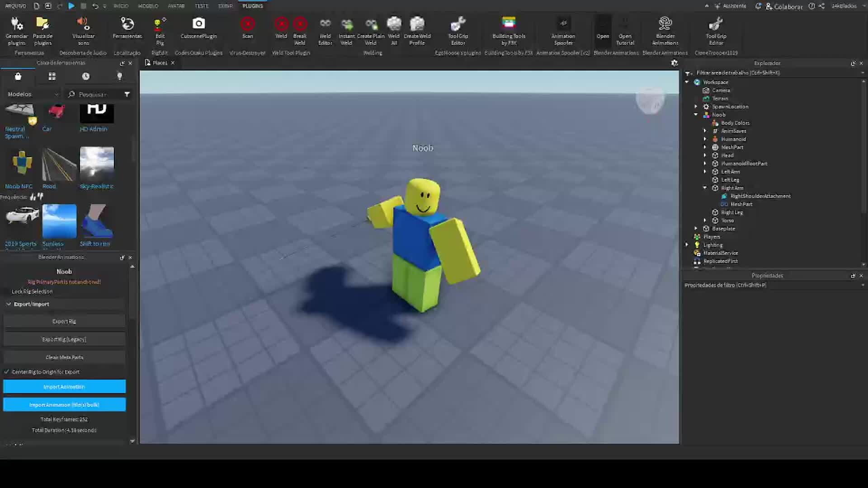Click the Import Animation button
Screen dimensions: 868x488
click(64, 387)
